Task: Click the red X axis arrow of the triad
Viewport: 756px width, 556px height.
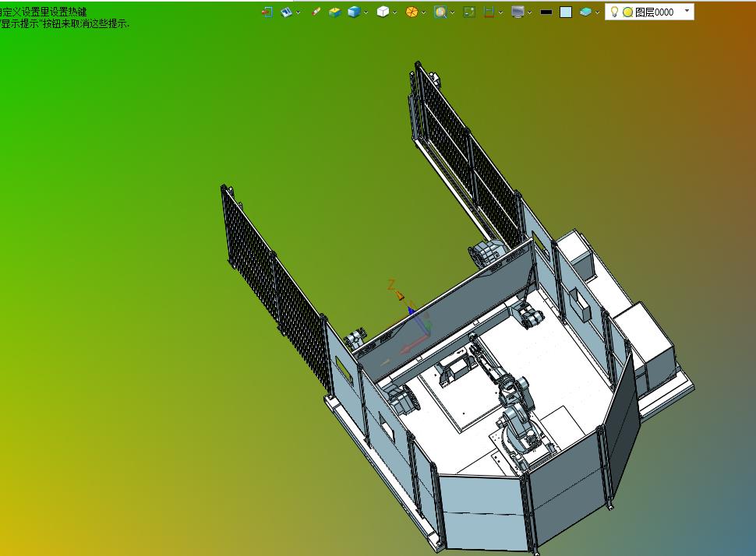Action: click(x=414, y=344)
